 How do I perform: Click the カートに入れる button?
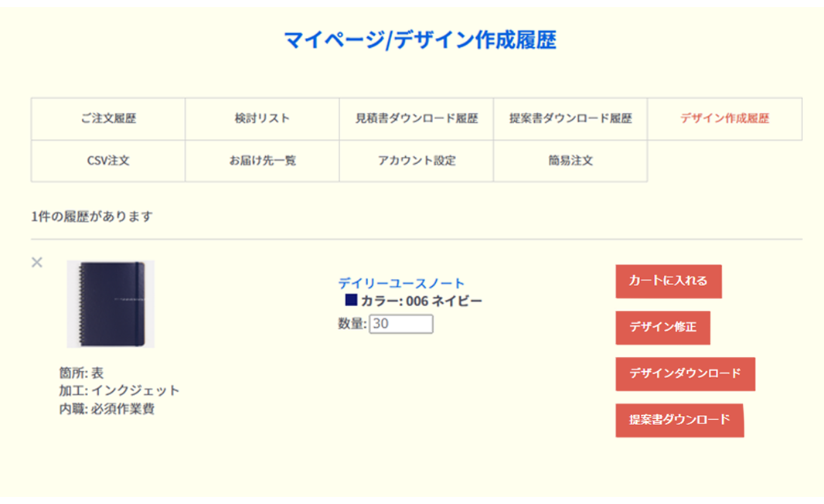coord(669,281)
